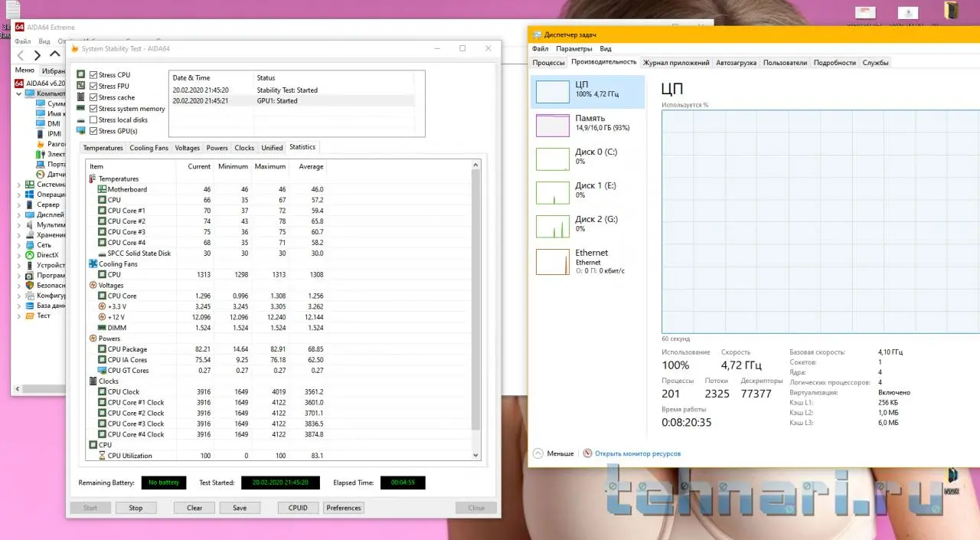This screenshot has width=980, height=540.
Task: Click the CPU Package row in statistics
Action: pos(279,349)
